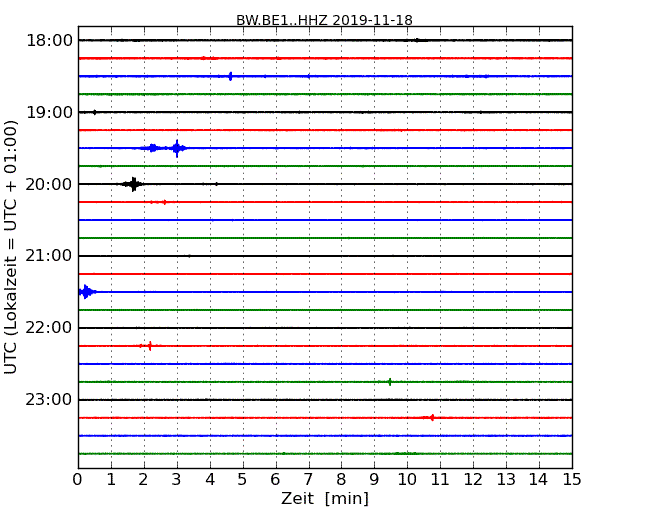Click the black seismic event on the 20:00 trace

point(133,184)
